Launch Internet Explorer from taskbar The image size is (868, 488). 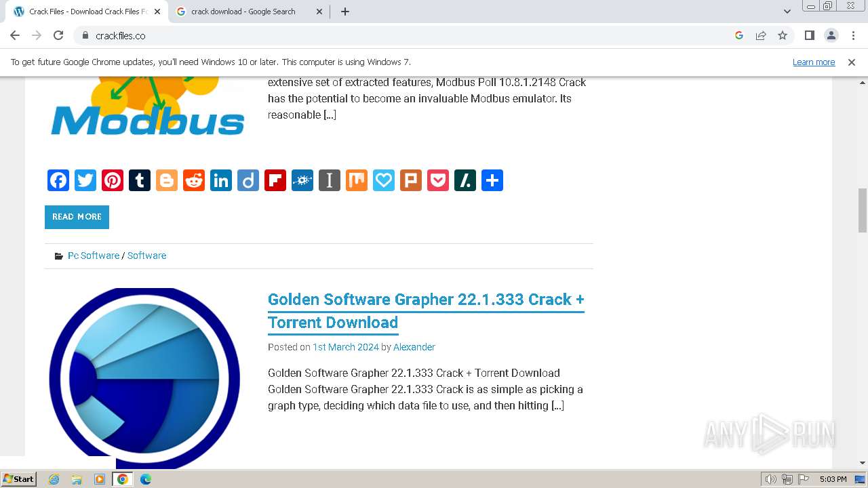click(x=54, y=479)
